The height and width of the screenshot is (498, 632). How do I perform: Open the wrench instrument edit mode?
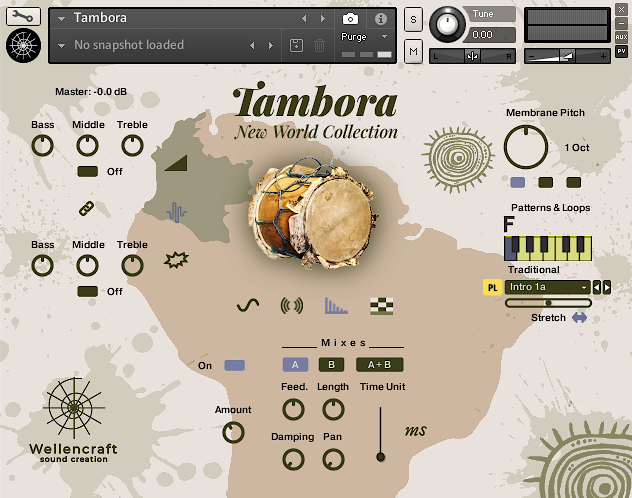coord(23,16)
